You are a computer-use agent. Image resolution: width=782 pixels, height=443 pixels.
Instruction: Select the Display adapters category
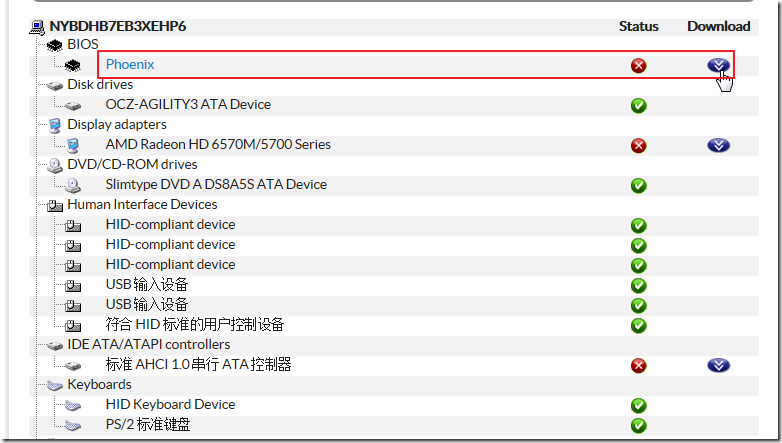[x=117, y=125]
